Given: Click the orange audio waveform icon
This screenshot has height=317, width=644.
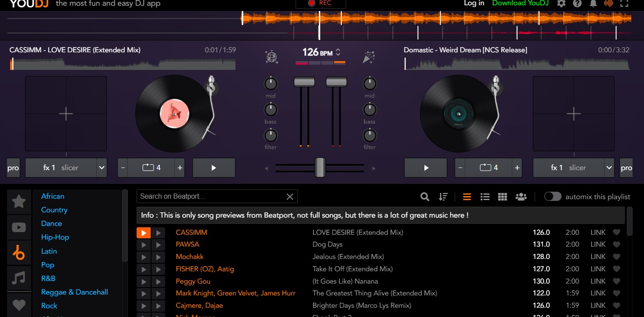Looking at the screenshot, I should pos(608,4).
